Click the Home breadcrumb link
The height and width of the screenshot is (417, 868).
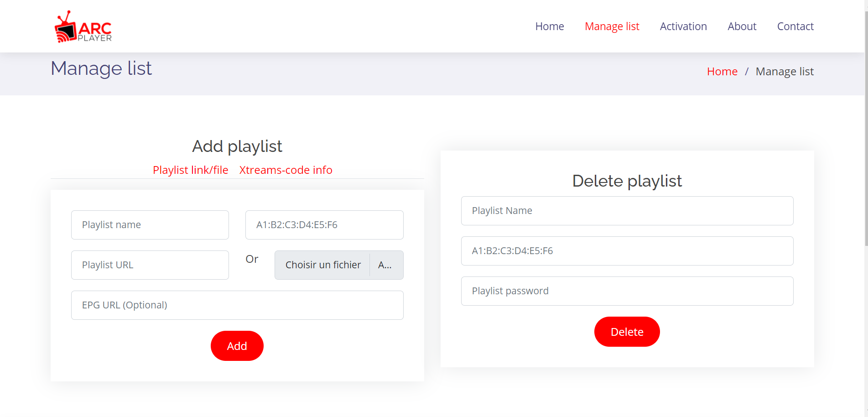(722, 72)
